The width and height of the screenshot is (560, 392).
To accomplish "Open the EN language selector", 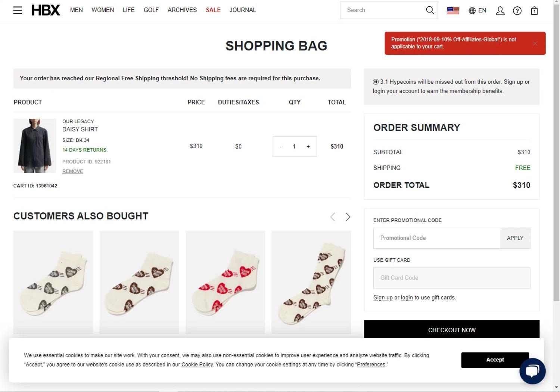I will [477, 10].
